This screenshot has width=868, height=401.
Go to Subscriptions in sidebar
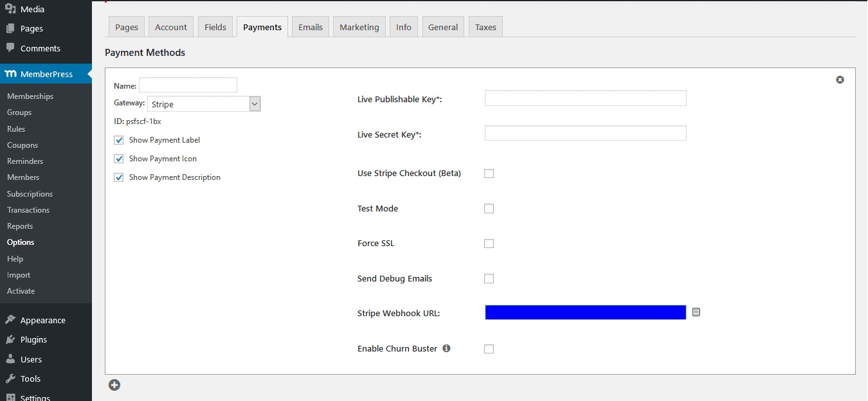[30, 194]
